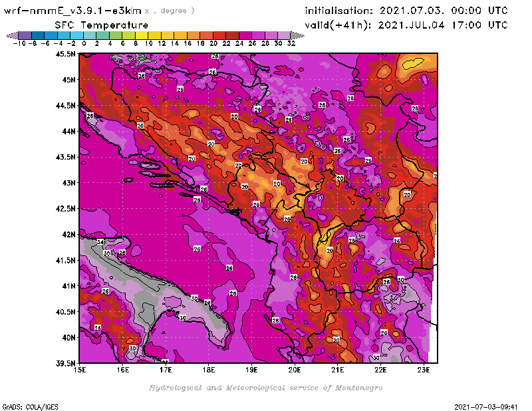Image resolution: width=532 pixels, height=411 pixels.
Task: Pick the magenta legend swatch between 24 and 26
Action: [x=245, y=35]
